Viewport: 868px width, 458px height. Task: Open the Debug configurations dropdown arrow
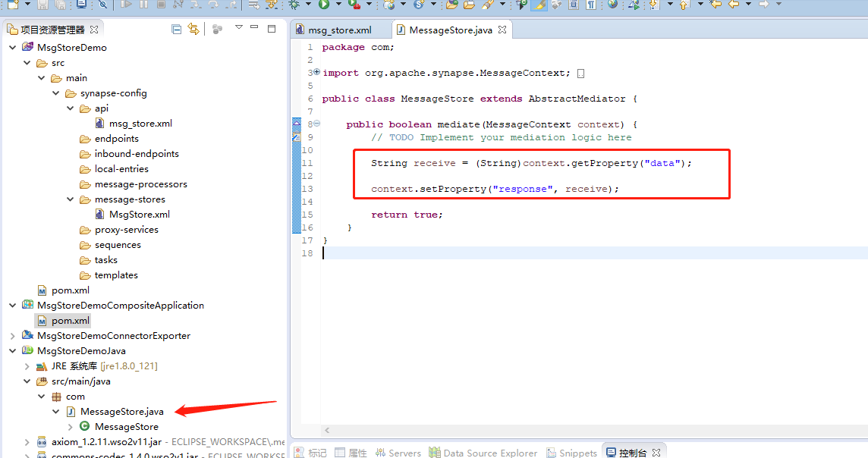point(308,4)
